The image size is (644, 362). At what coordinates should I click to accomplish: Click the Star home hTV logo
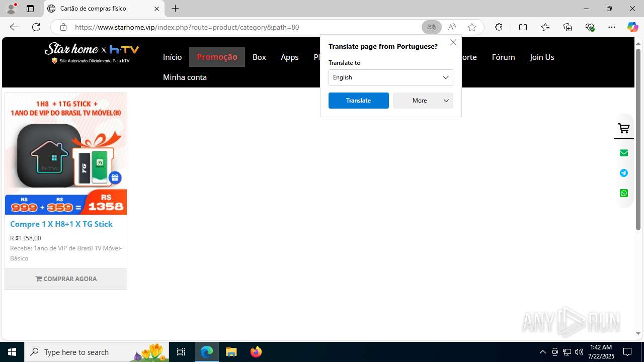pyautogui.click(x=92, y=53)
